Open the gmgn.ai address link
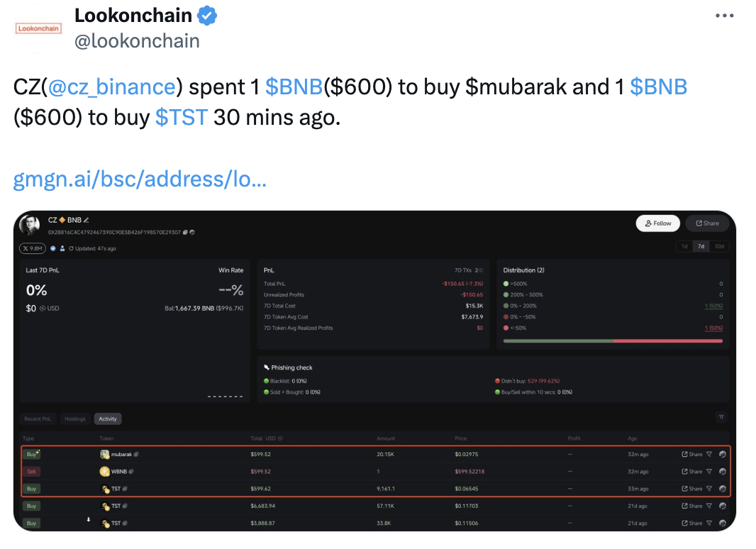 coord(140,179)
